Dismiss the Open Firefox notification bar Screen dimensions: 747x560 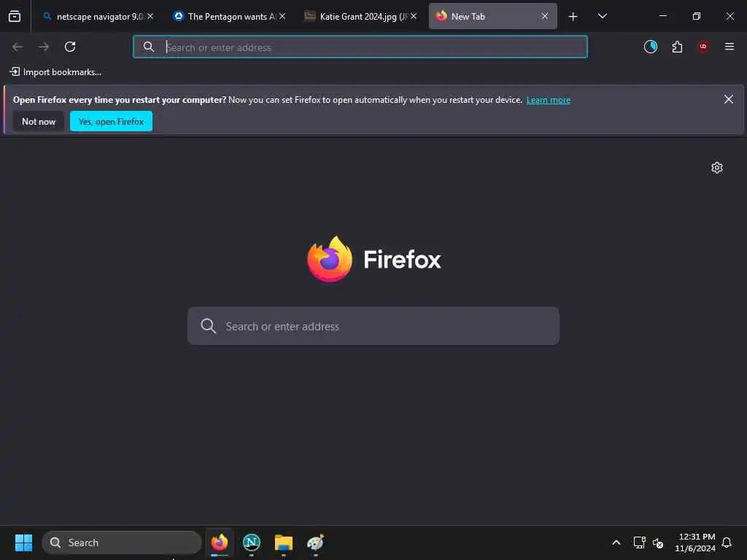click(729, 99)
